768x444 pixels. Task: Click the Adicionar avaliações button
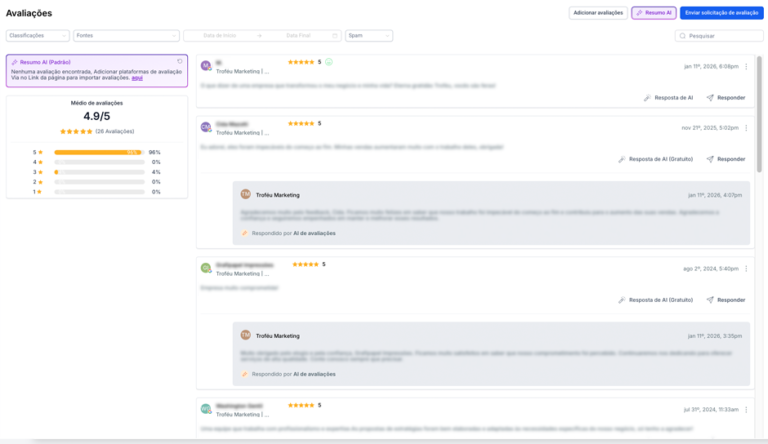597,13
